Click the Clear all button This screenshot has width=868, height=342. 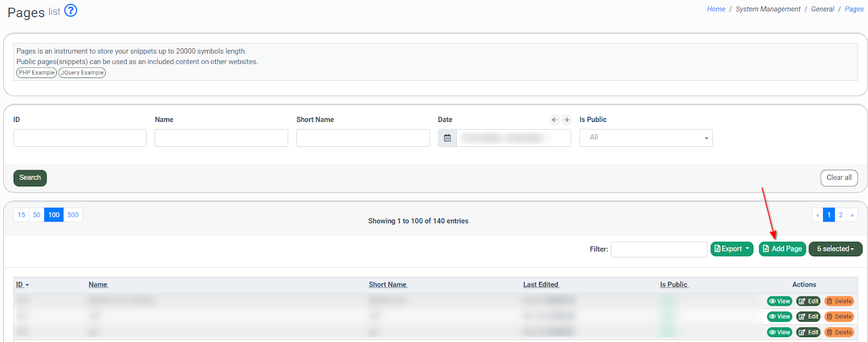[x=839, y=178]
